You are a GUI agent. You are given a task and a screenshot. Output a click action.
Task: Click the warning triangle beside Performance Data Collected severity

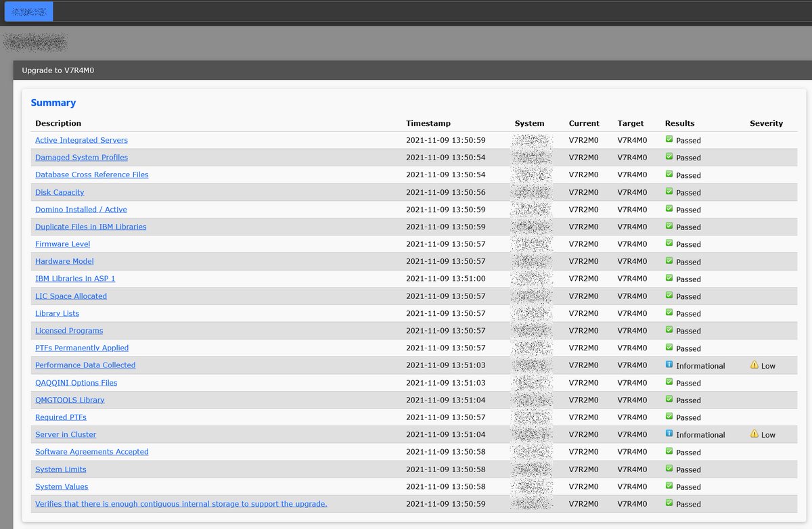point(754,365)
